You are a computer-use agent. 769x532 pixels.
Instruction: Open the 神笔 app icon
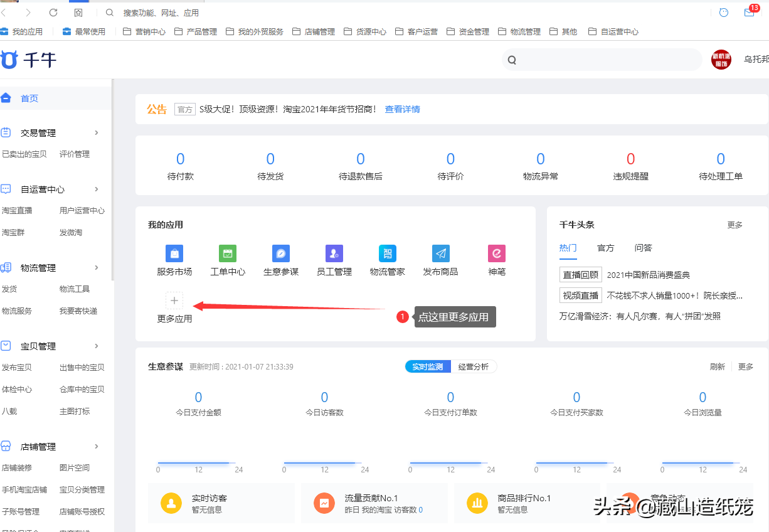click(497, 253)
